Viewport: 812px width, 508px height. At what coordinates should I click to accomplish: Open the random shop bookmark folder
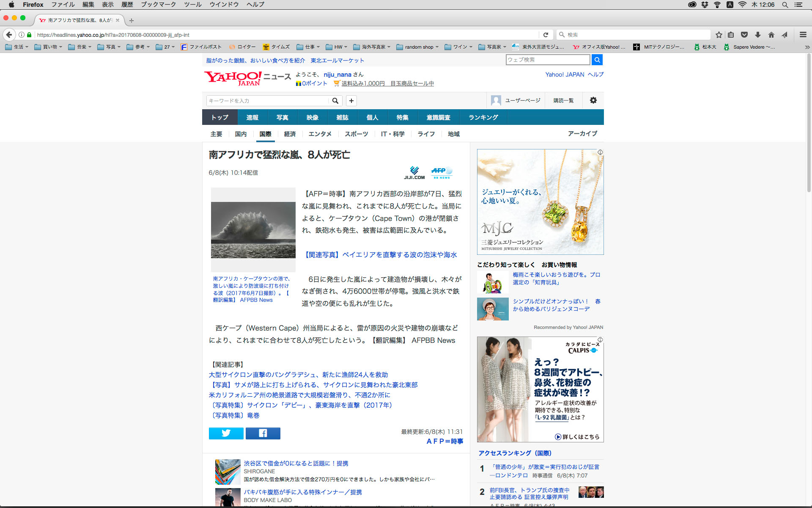pos(418,47)
